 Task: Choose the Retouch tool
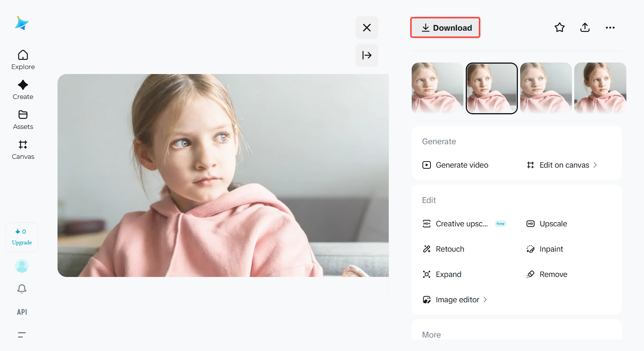[443, 249]
